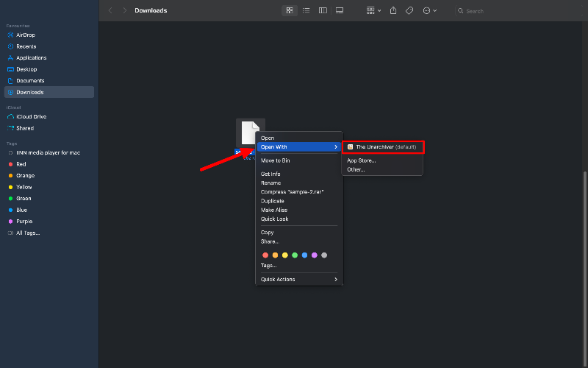Select the IINN media player tag
588x368 pixels.
[x=49, y=153]
